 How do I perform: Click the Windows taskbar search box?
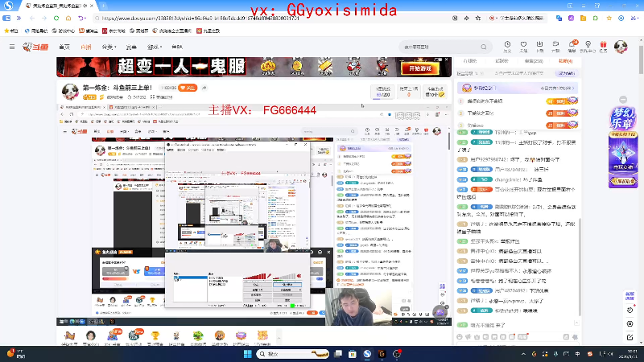pyautogui.click(x=293, y=354)
